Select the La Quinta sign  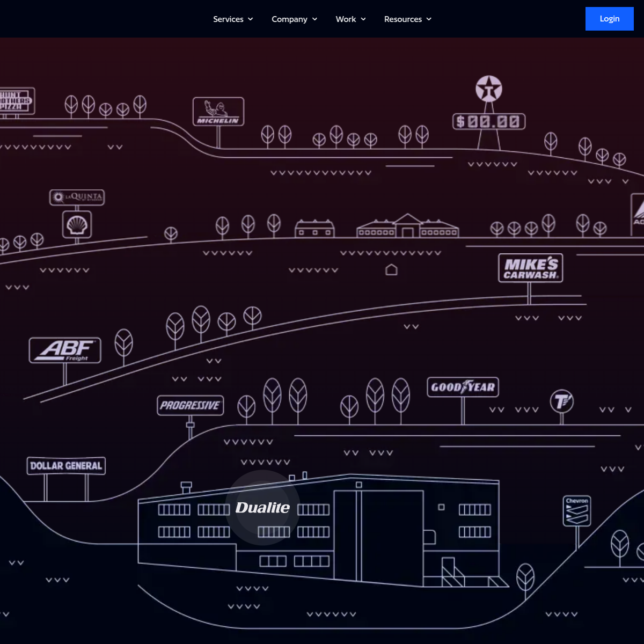coord(77,197)
